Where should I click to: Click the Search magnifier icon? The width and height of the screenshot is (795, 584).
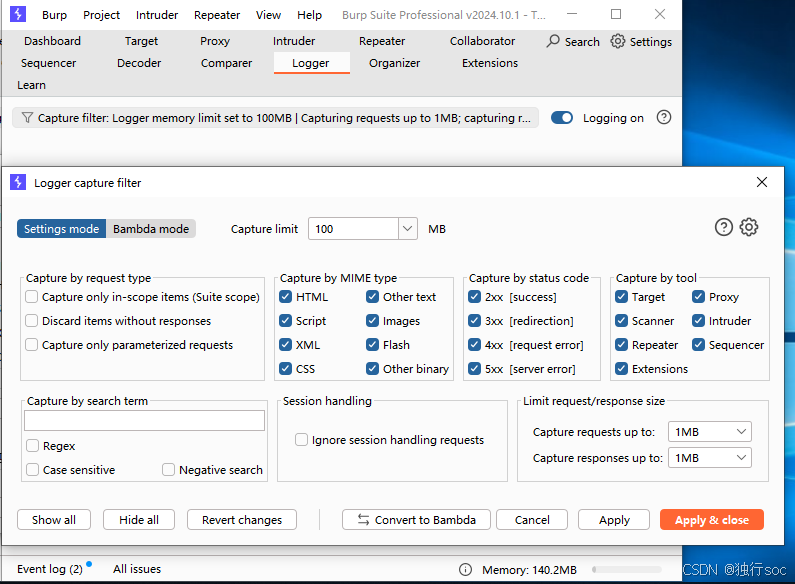(x=553, y=41)
